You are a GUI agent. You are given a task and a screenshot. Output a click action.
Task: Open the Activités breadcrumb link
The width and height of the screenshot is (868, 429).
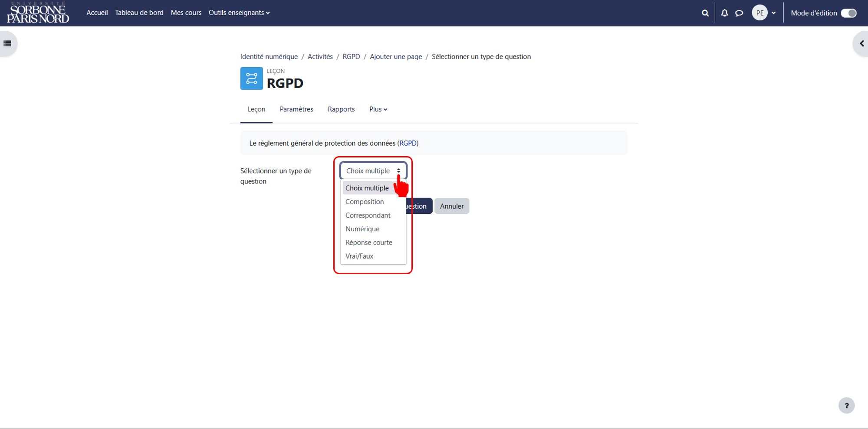click(x=320, y=56)
